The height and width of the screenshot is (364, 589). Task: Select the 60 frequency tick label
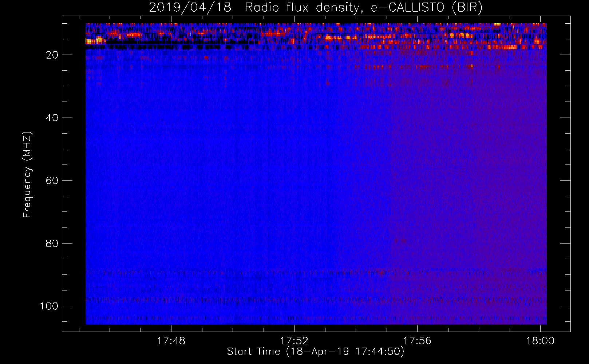click(x=52, y=181)
